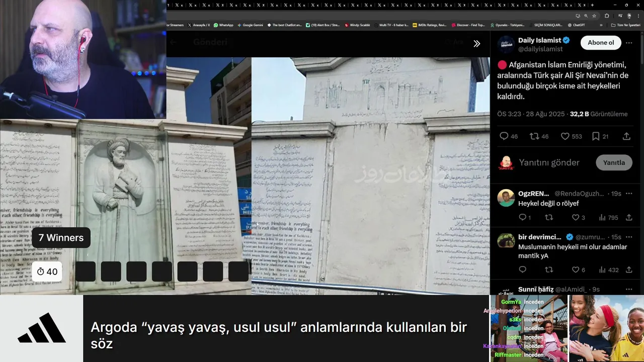Open the Sunnī ḥāfiẓ username link
The image size is (644, 362).
point(536,289)
